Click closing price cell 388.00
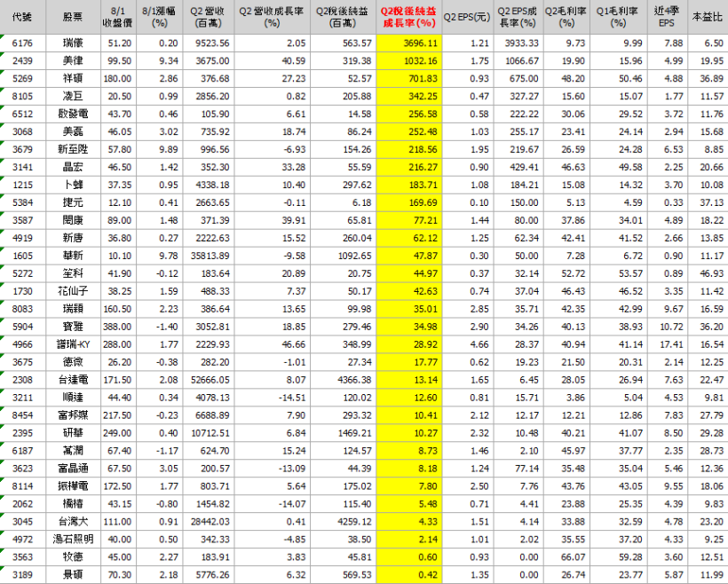 tap(118, 327)
